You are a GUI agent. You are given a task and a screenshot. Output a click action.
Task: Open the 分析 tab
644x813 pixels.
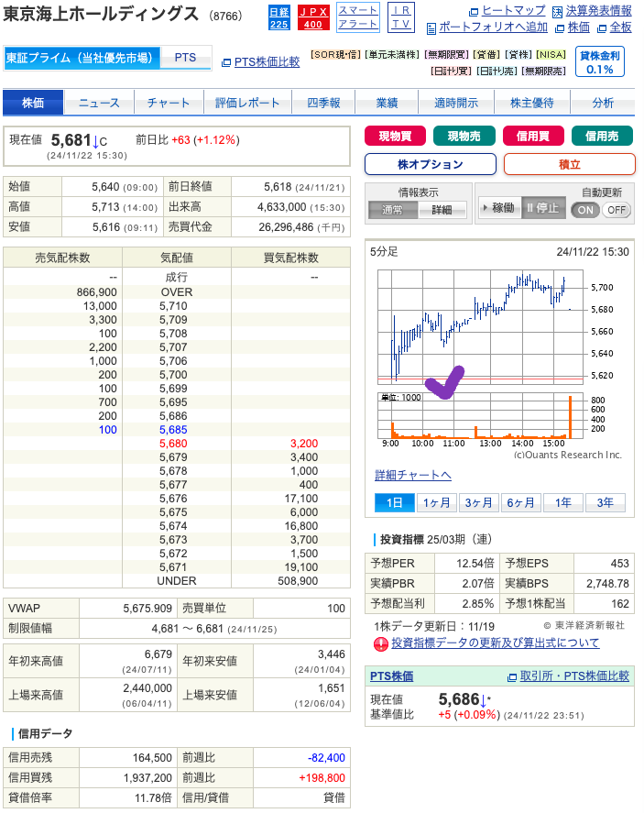click(603, 103)
